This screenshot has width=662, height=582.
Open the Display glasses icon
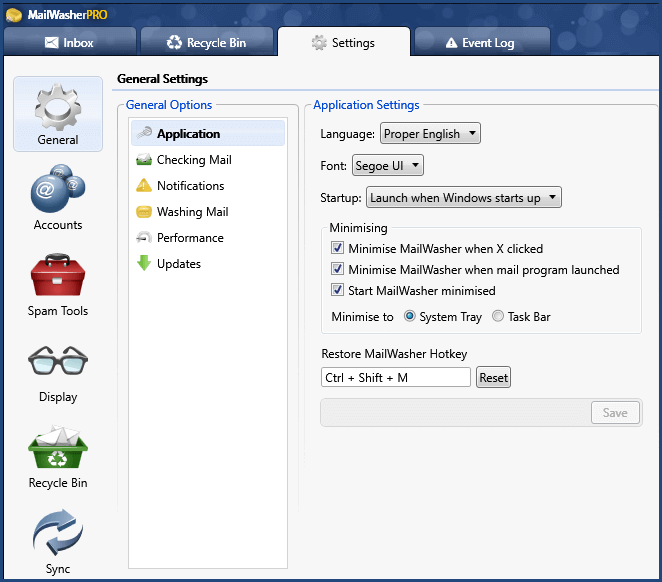click(x=58, y=360)
